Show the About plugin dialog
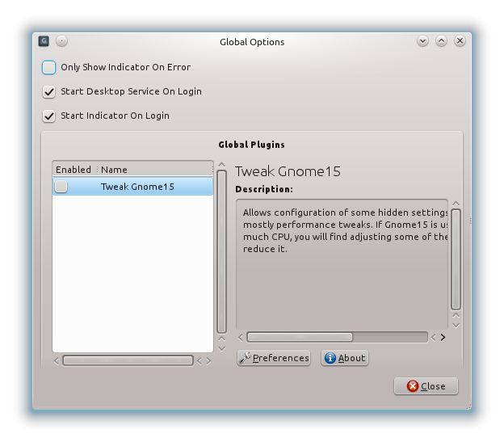 click(345, 358)
